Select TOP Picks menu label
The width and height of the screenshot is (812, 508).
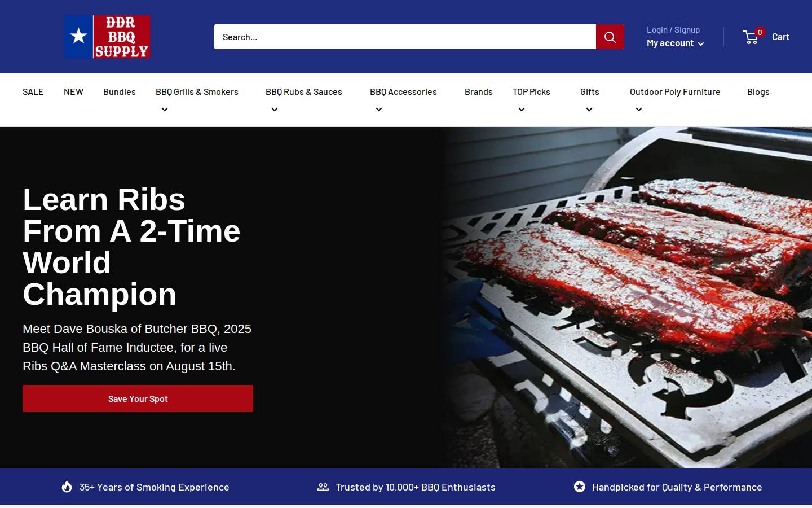click(x=532, y=91)
